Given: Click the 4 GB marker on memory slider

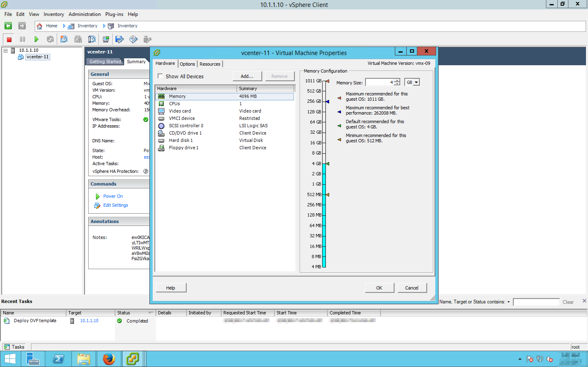Looking at the screenshot, I should (327, 164).
